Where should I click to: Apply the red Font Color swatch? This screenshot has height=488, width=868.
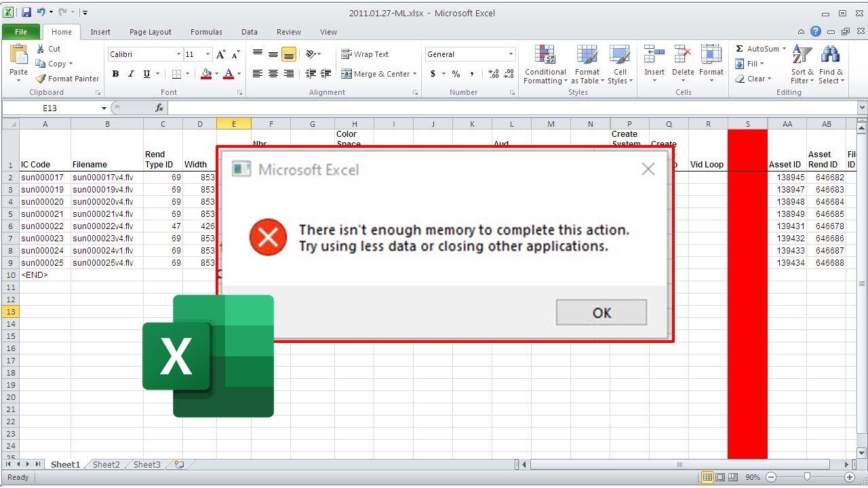point(228,74)
